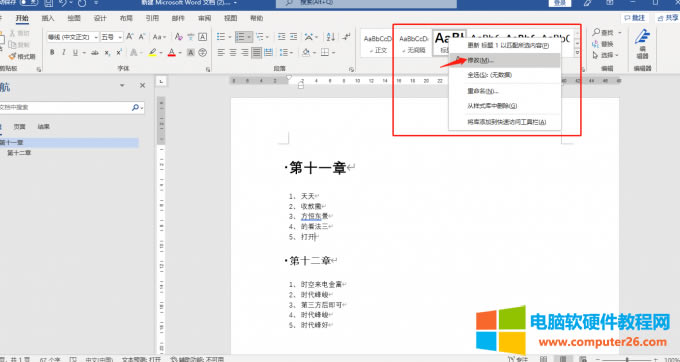Click the Subscript x₂ icon
680x362 pixels.
pos(107,52)
